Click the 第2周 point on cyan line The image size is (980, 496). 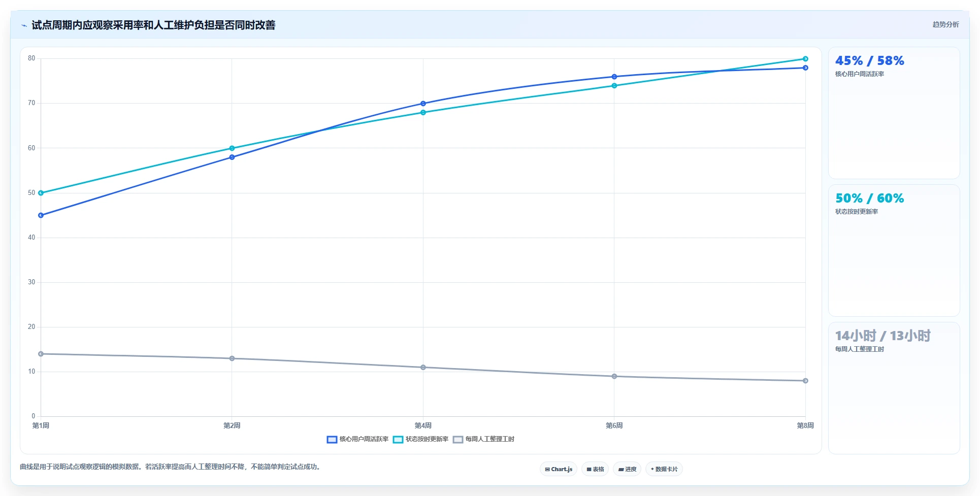tap(232, 148)
